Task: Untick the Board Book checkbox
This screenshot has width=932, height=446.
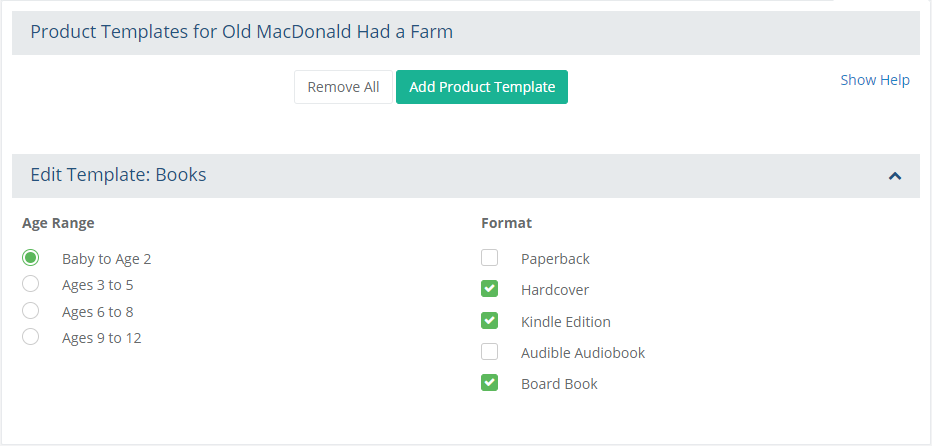Action: coord(489,382)
